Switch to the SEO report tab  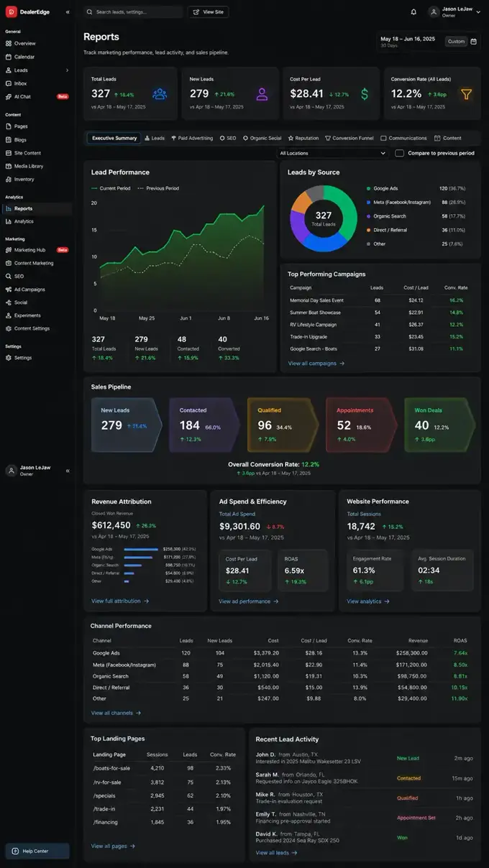point(228,138)
